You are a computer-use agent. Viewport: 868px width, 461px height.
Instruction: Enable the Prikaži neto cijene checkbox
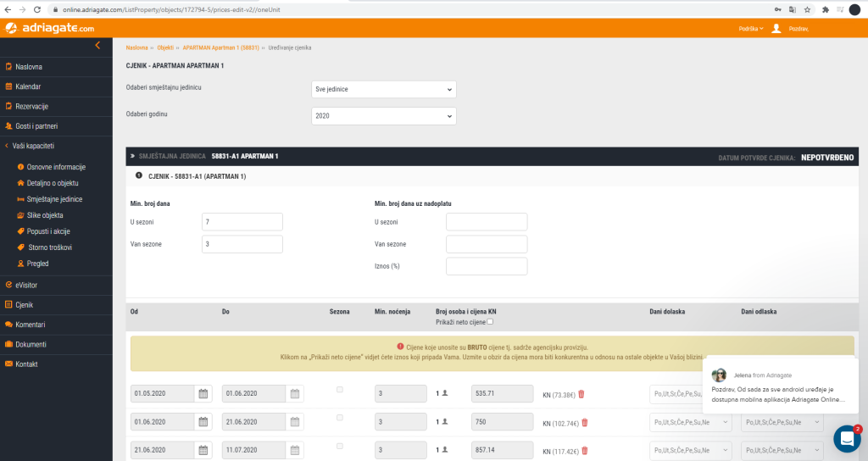[x=491, y=322]
